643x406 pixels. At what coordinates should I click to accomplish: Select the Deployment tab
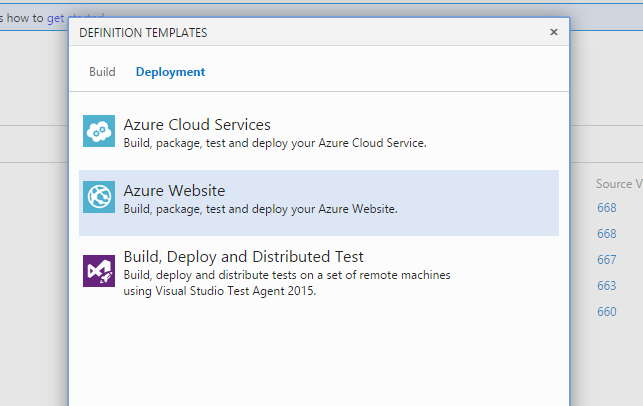click(170, 72)
